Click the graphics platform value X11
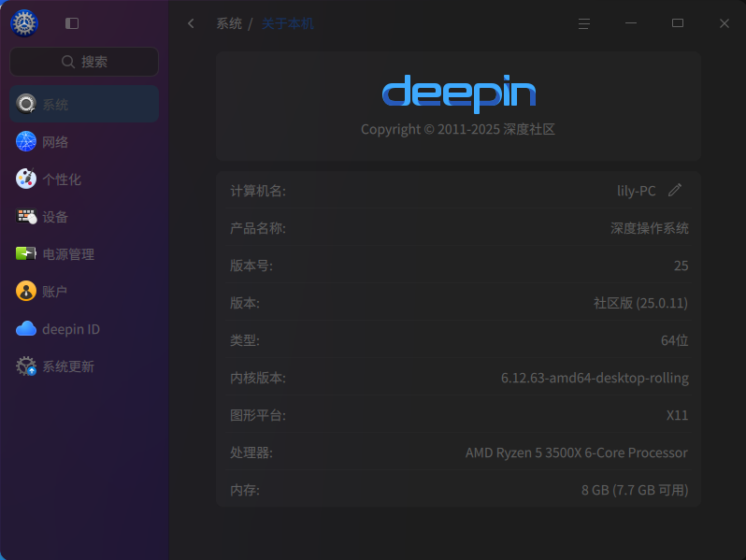 (x=677, y=415)
